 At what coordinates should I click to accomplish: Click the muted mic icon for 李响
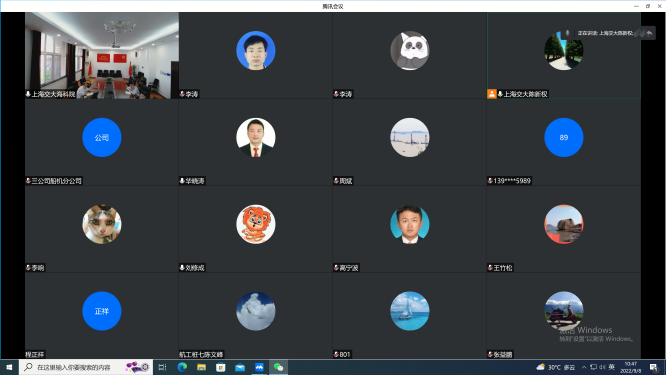click(28, 268)
